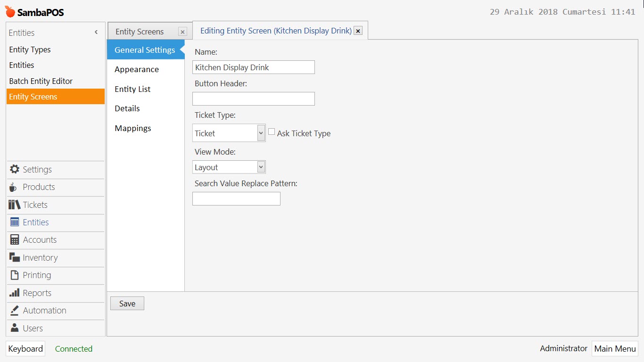Click the Save button
This screenshot has width=644, height=362.
pyautogui.click(x=127, y=304)
